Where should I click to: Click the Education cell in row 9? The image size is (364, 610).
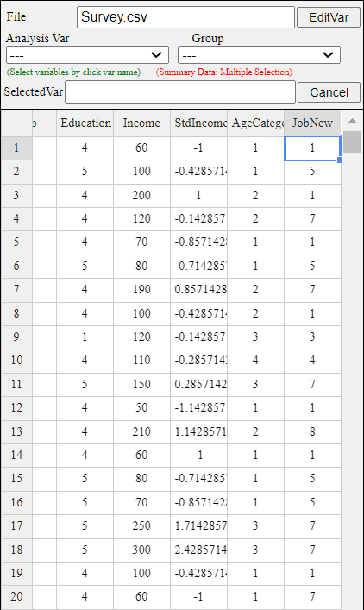pos(85,336)
